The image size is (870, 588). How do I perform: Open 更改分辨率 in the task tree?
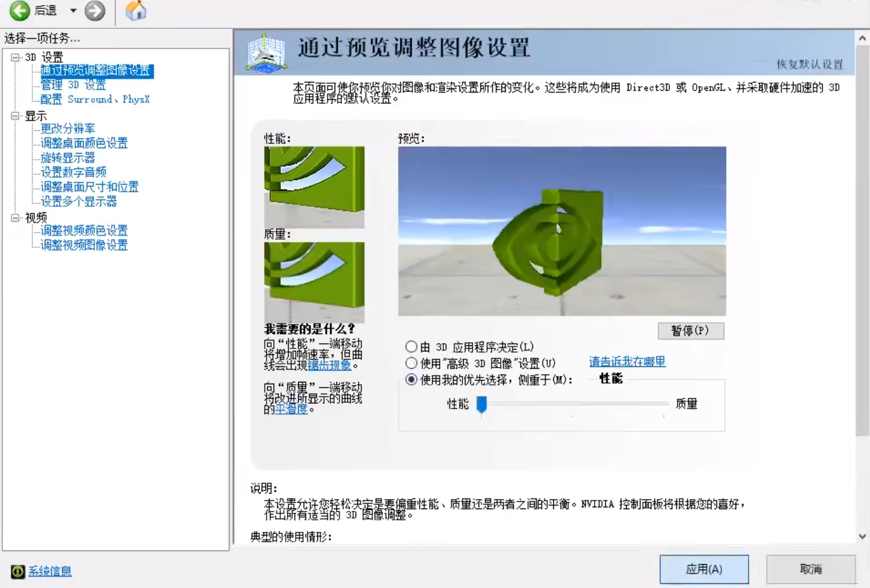(x=68, y=128)
